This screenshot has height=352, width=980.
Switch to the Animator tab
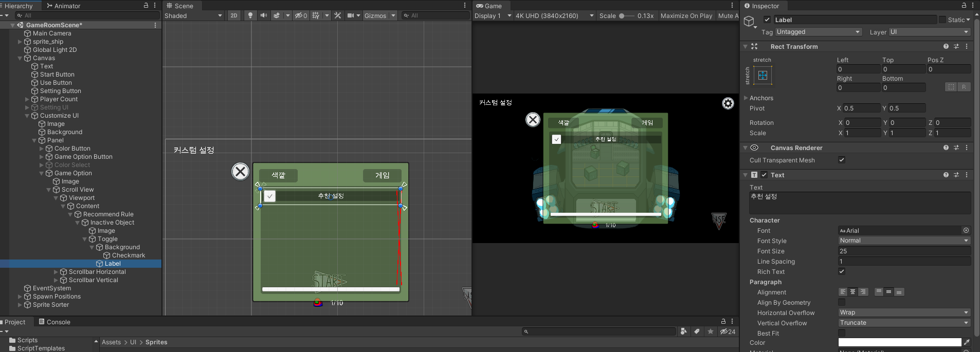(64, 6)
